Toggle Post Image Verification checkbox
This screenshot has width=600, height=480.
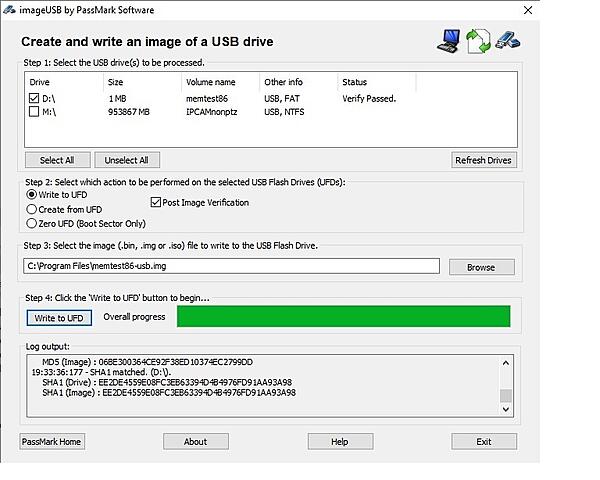155,202
